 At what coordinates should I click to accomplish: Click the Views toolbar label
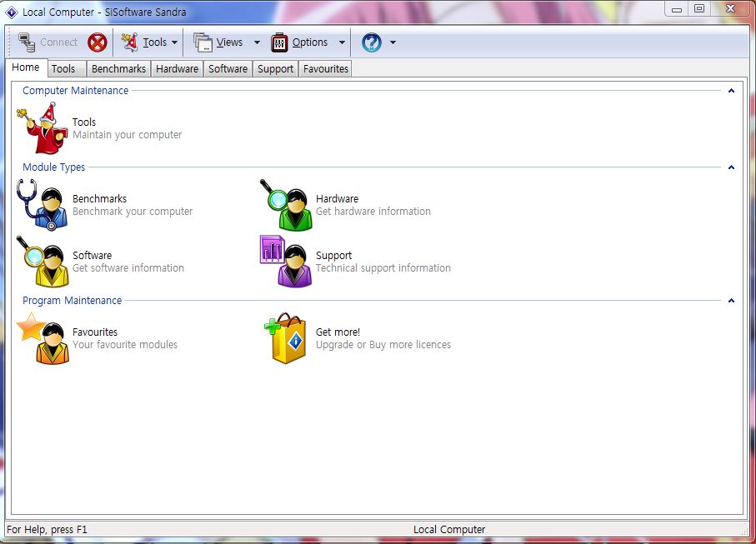point(229,42)
